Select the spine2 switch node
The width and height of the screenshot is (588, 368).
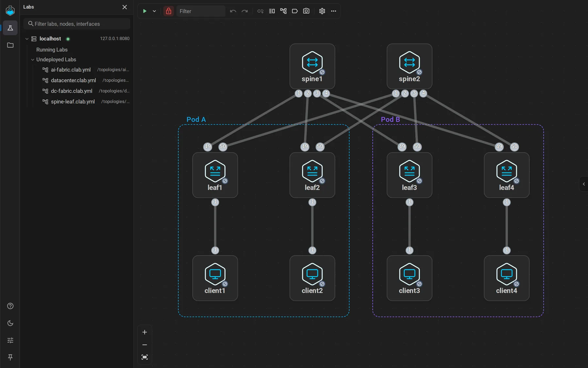pyautogui.click(x=409, y=66)
